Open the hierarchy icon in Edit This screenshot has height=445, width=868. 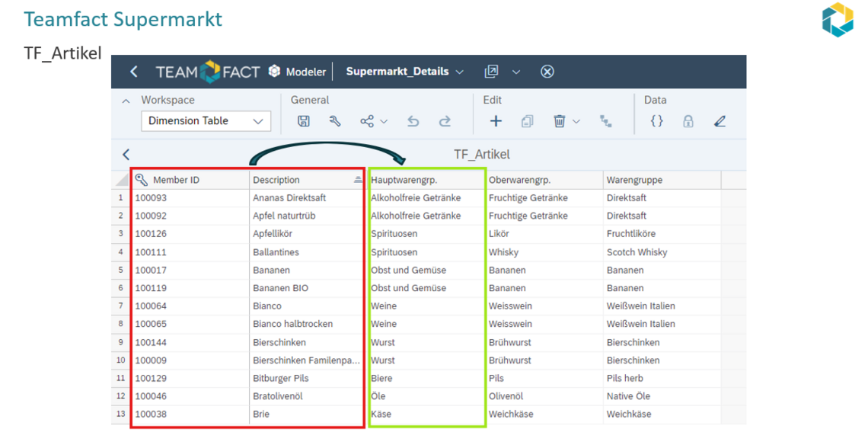[605, 121]
